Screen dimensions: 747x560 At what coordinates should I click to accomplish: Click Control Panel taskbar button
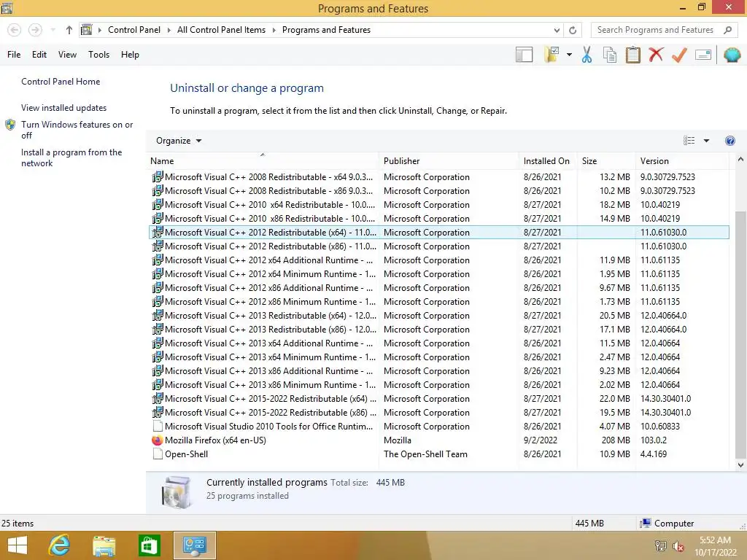(194, 545)
